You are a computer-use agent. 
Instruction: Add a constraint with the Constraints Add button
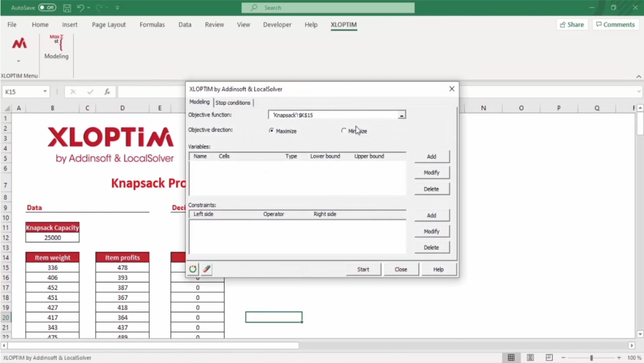click(x=431, y=215)
